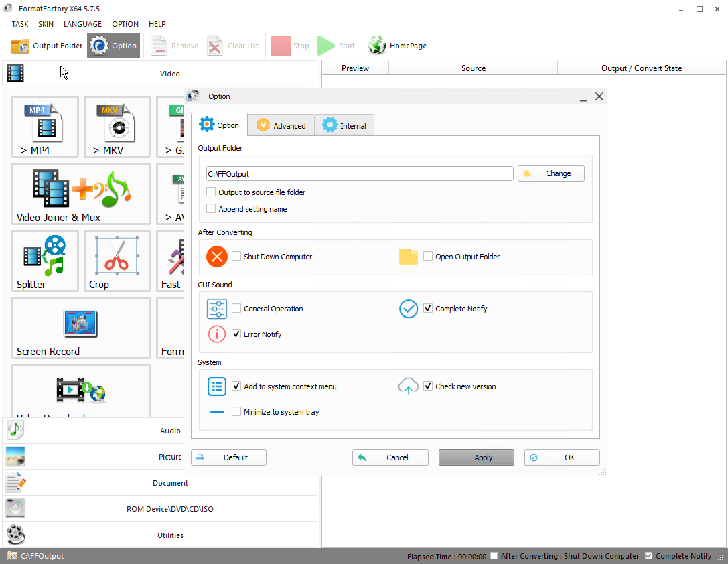This screenshot has width=728, height=564.
Task: Click the General Operation sliders icon
Action: click(217, 309)
